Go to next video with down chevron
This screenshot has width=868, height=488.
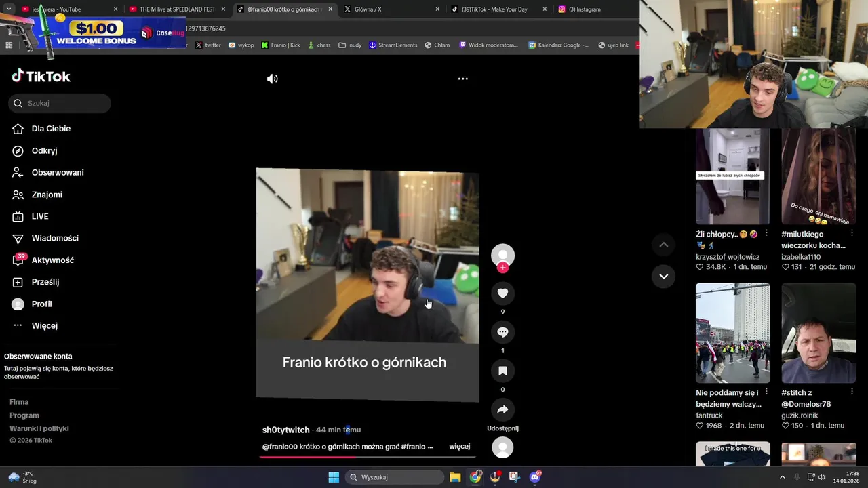pyautogui.click(x=663, y=277)
